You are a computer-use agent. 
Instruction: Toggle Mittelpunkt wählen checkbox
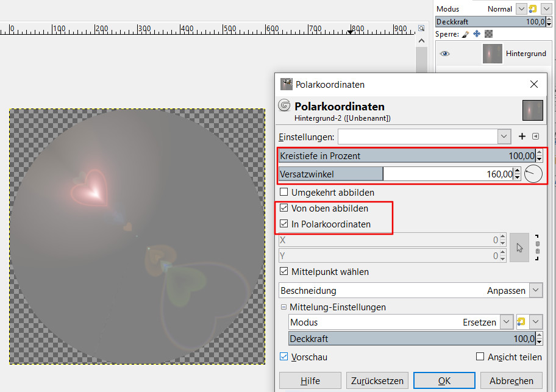(283, 271)
